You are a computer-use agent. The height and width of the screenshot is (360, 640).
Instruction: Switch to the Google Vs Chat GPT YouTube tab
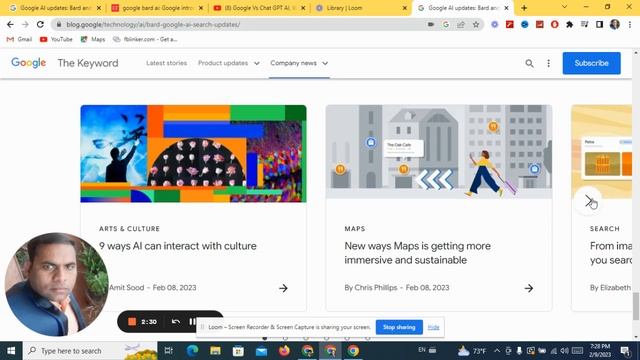point(259,8)
